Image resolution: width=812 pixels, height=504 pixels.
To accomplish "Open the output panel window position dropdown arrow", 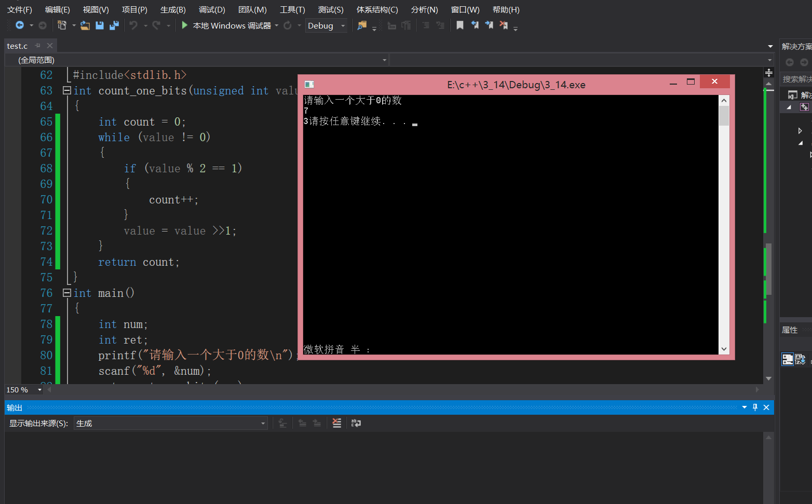I will coord(745,407).
